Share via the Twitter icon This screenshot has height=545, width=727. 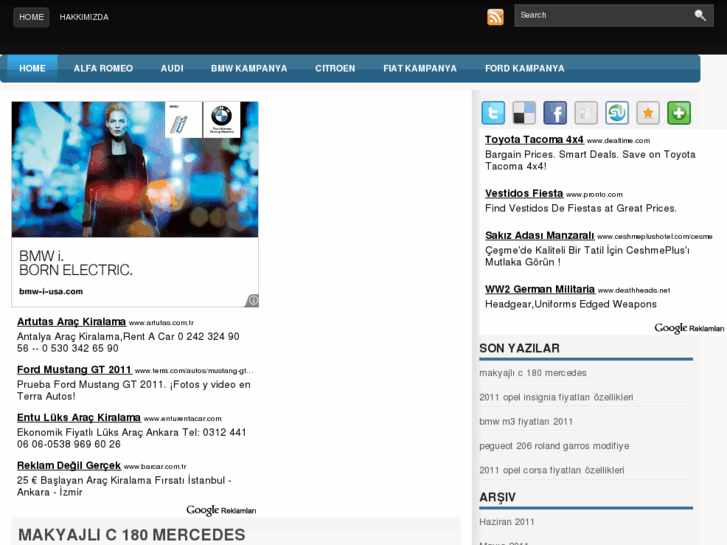tap(493, 113)
